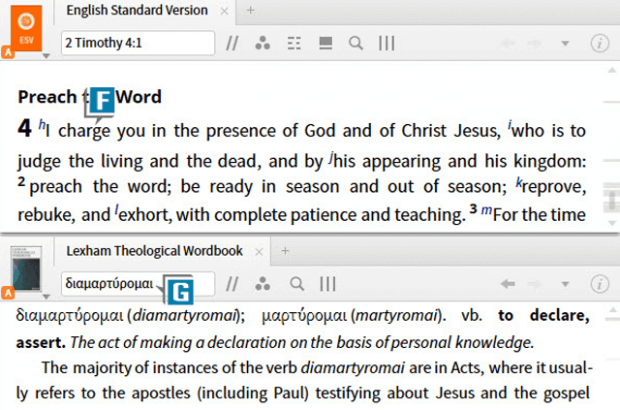
Task: Open visual filters in ESV toolbar
Action: pyautogui.click(x=263, y=43)
